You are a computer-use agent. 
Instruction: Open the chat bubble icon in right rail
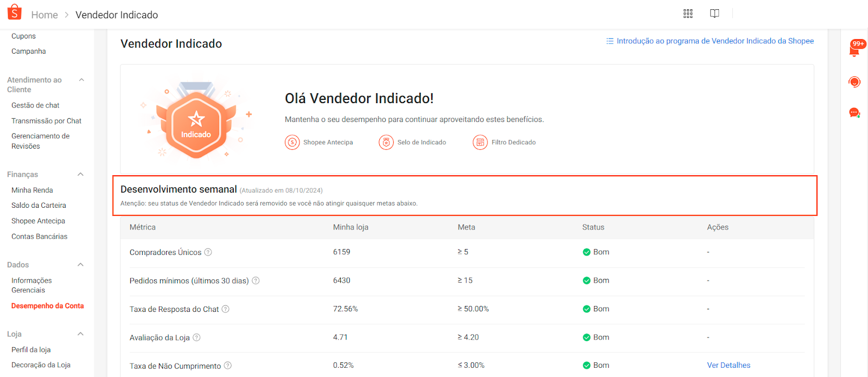(x=854, y=113)
